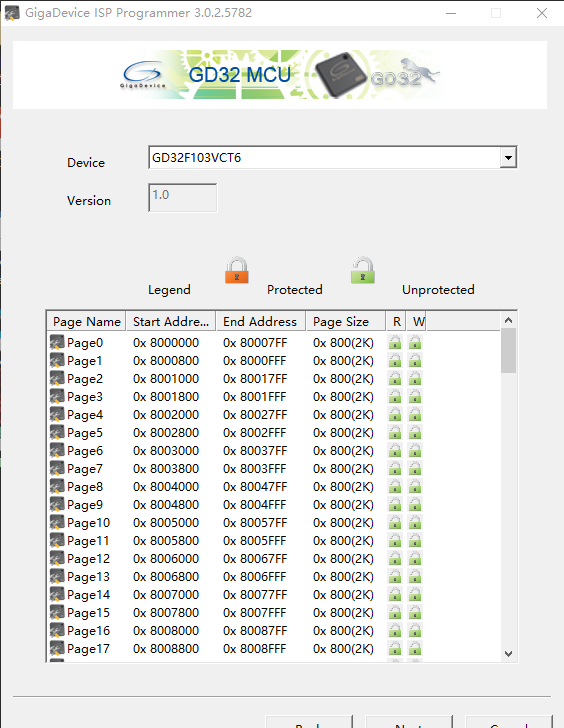Select the Page9 row name
The image size is (564, 728).
(85, 505)
